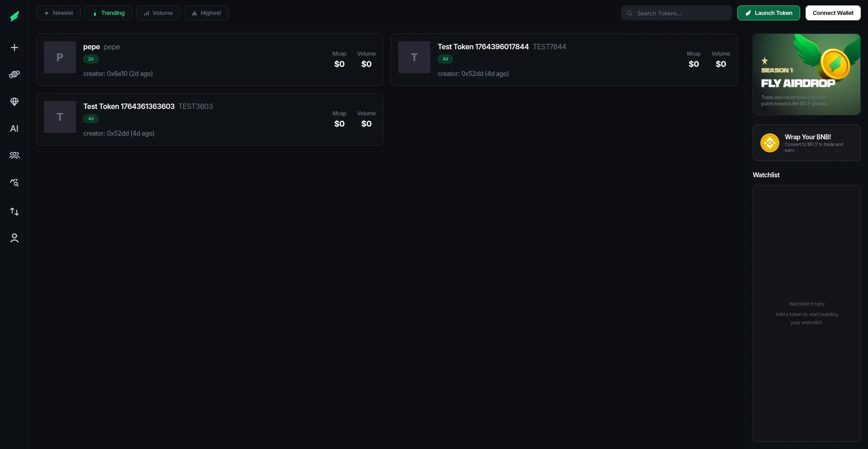Click the chart search icon in sidebar

click(x=14, y=183)
